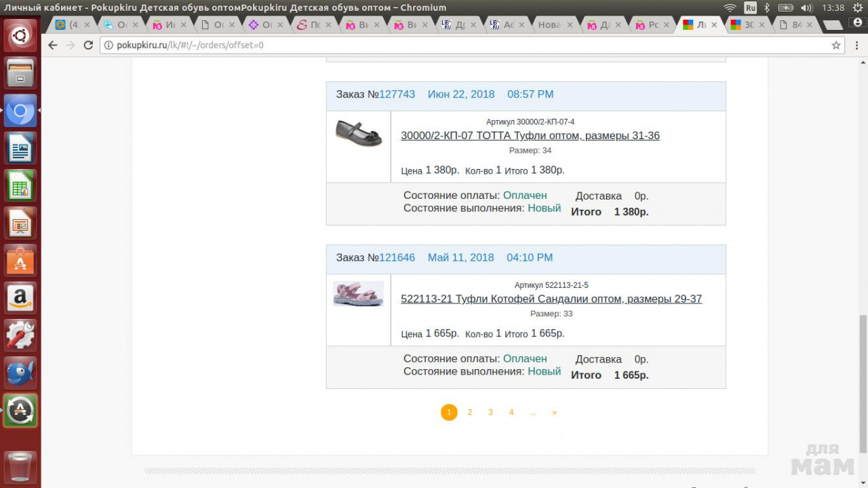Click the browser back arrow
The image size is (868, 488).
[x=53, y=45]
